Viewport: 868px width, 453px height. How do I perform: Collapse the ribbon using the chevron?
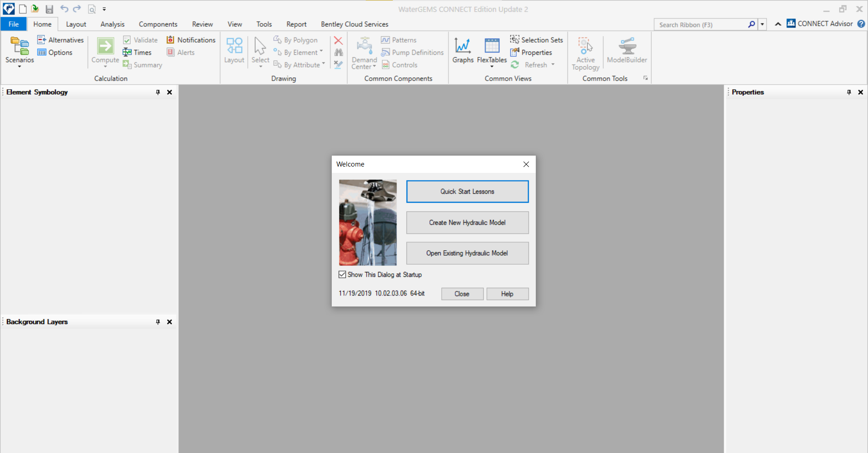pyautogui.click(x=778, y=24)
